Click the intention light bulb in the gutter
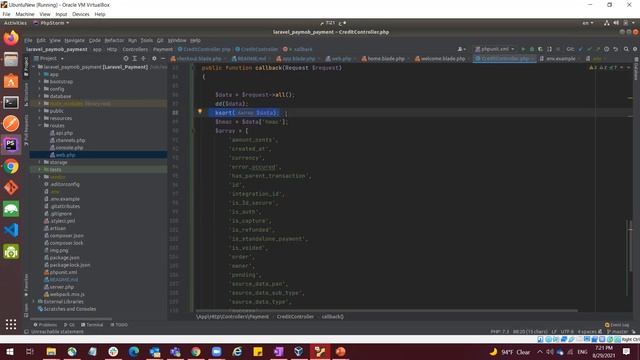The height and width of the screenshot is (360, 640). (200, 111)
